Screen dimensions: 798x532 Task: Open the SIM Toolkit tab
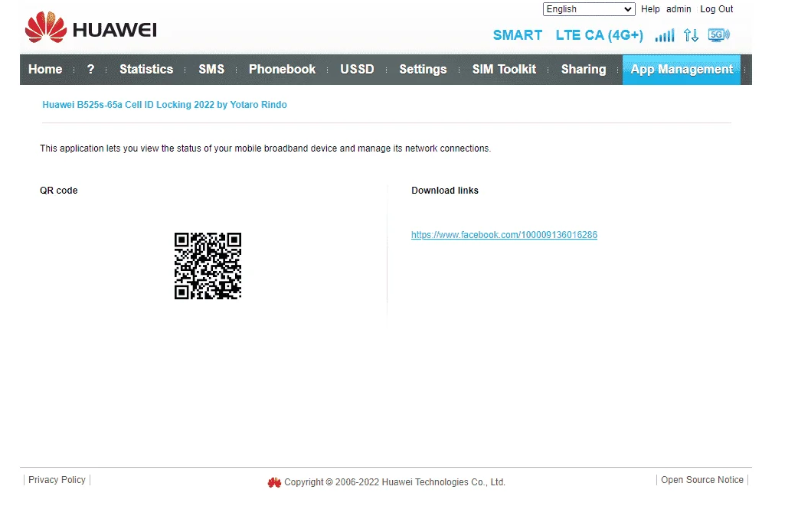[x=504, y=69]
